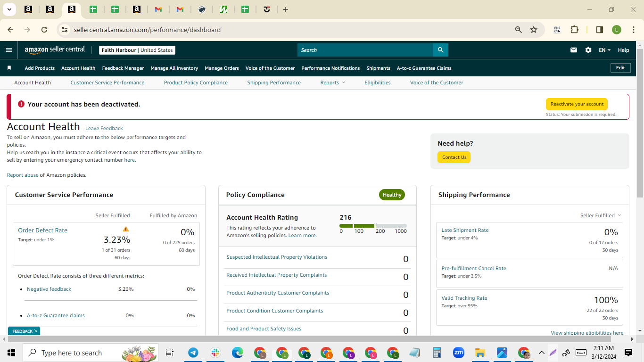The image size is (644, 362).
Task: Open Slack from the taskbar
Action: coord(215,353)
